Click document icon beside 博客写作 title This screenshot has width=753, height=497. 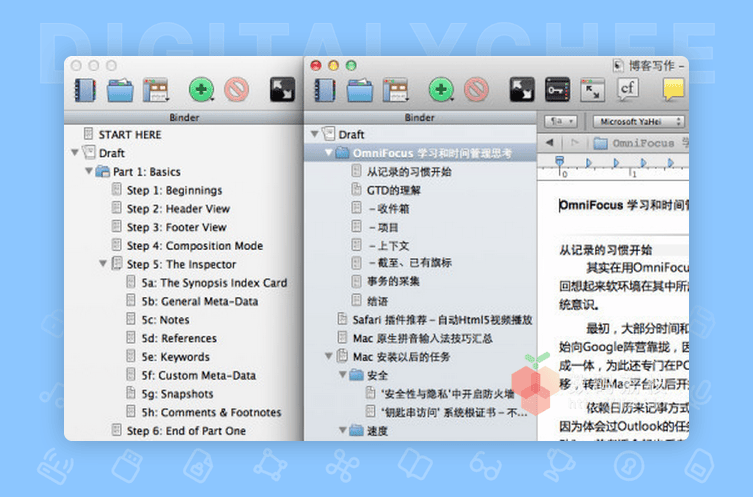coord(618,66)
